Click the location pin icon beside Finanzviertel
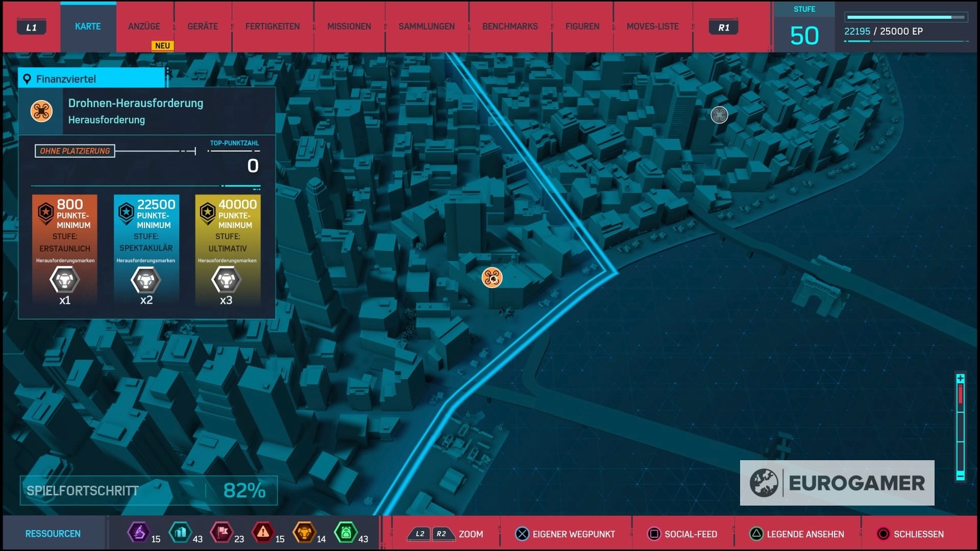Viewport: 980px width, 551px height. [x=27, y=79]
